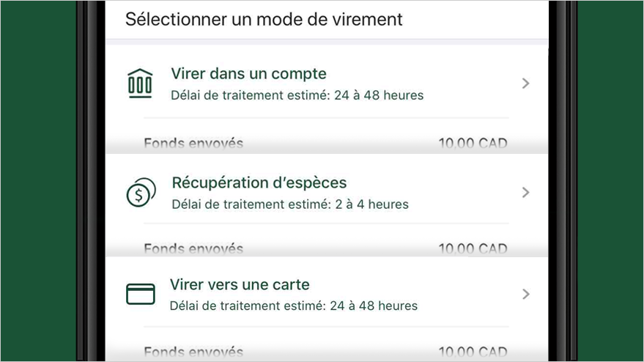Open chevron beside Récupération d'espèces

tap(526, 192)
